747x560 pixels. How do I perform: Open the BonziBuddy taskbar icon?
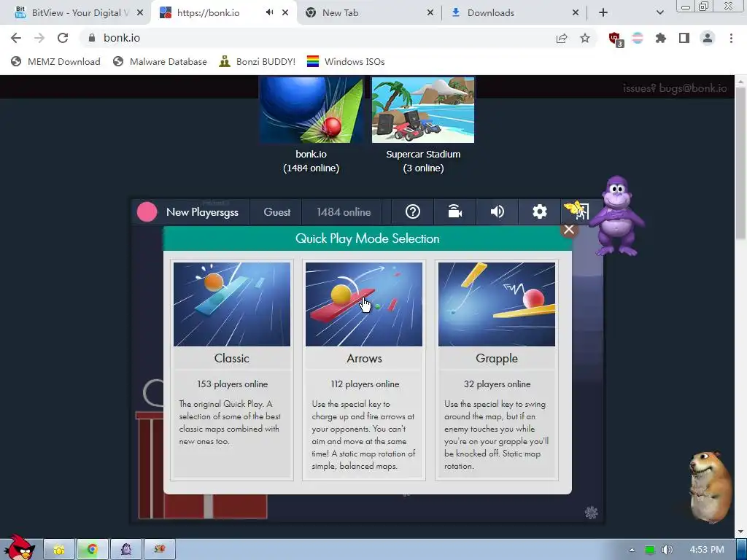(125, 550)
